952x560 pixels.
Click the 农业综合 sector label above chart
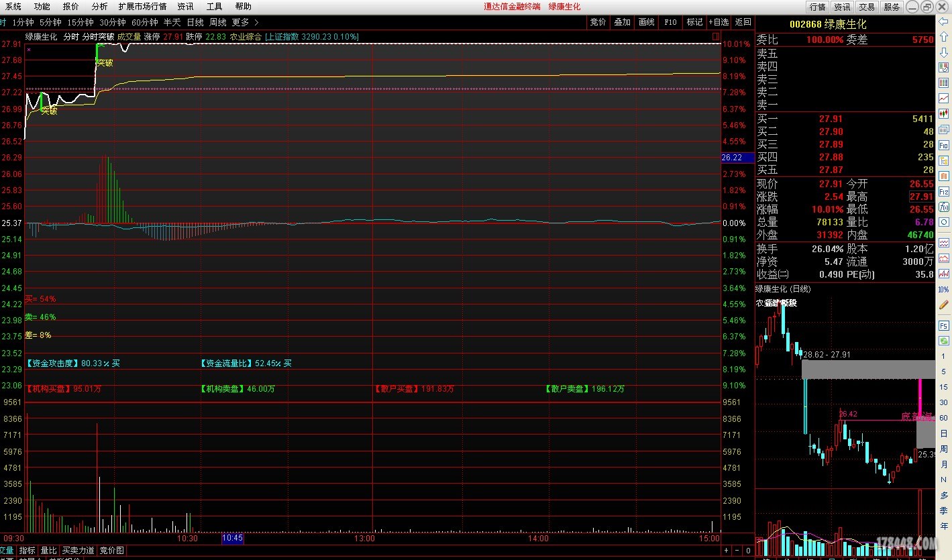pos(246,37)
